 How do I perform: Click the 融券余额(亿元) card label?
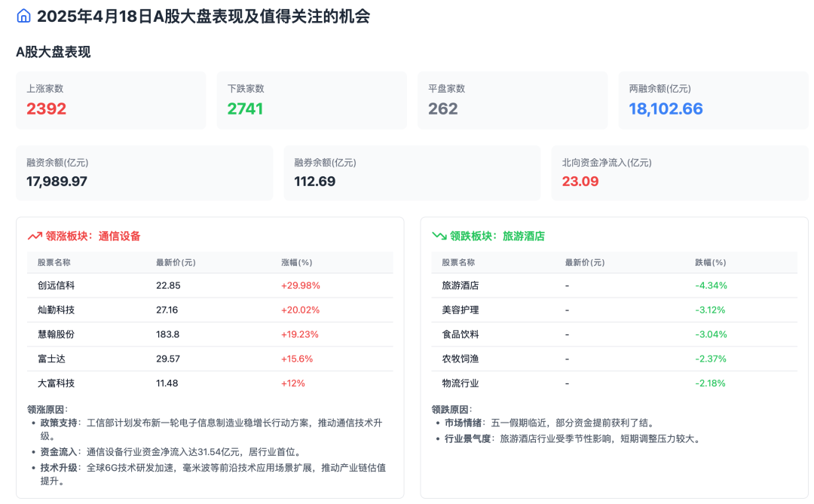tap(325, 163)
